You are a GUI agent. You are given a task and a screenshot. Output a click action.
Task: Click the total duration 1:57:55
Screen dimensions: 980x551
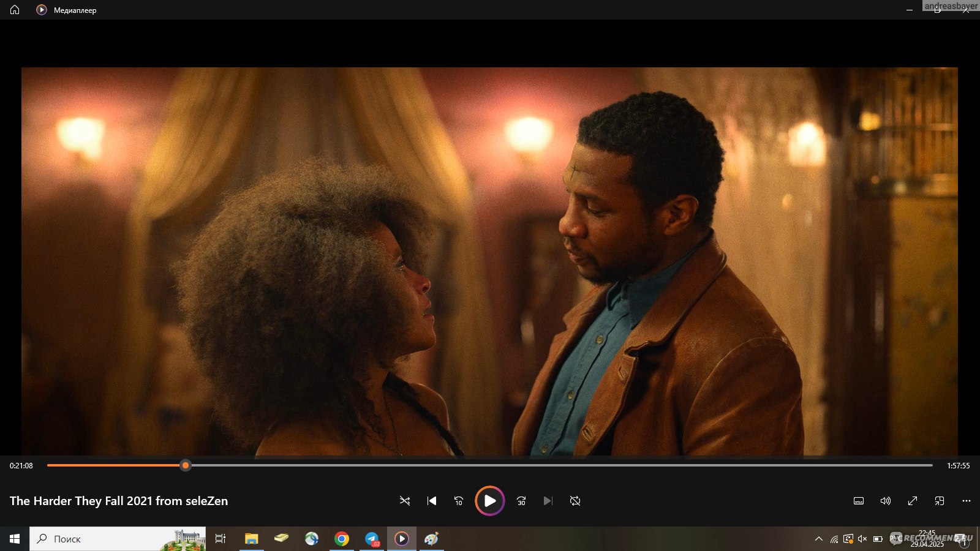click(x=959, y=466)
